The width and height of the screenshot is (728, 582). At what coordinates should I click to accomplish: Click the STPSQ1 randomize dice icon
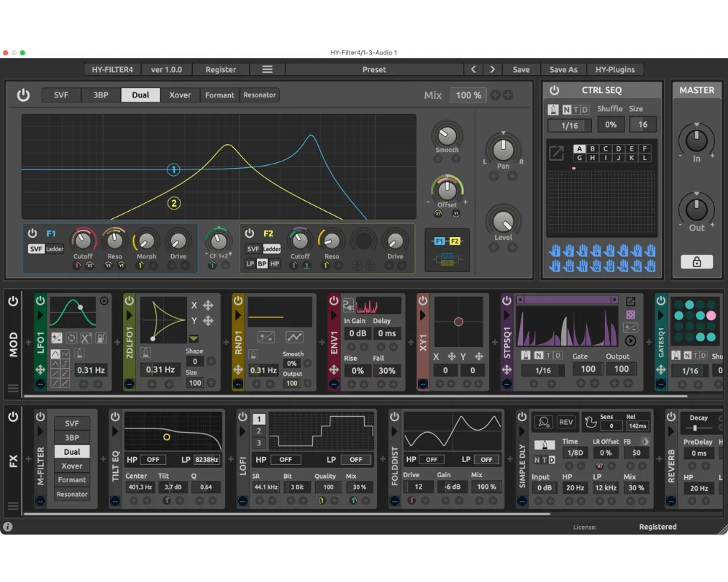630,315
